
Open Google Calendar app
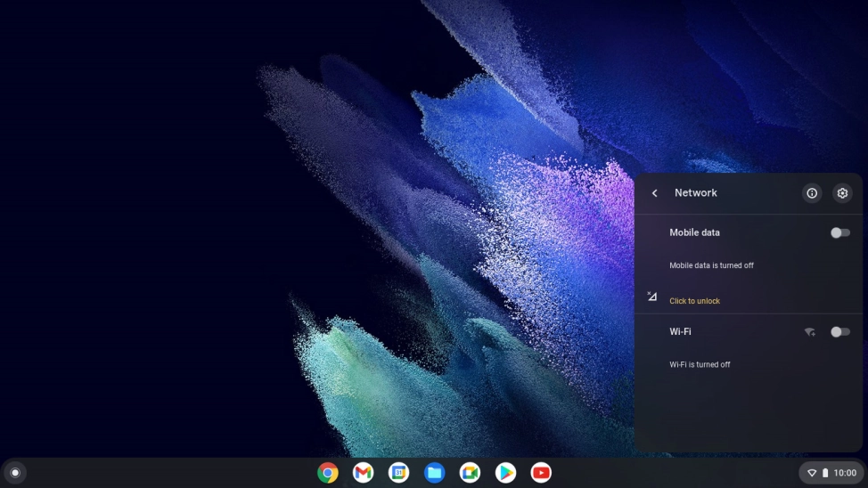coord(398,473)
